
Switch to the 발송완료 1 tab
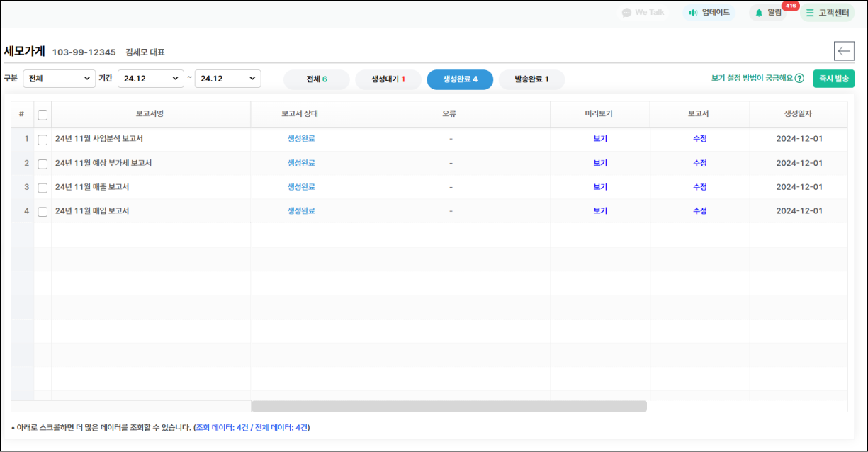pyautogui.click(x=531, y=79)
